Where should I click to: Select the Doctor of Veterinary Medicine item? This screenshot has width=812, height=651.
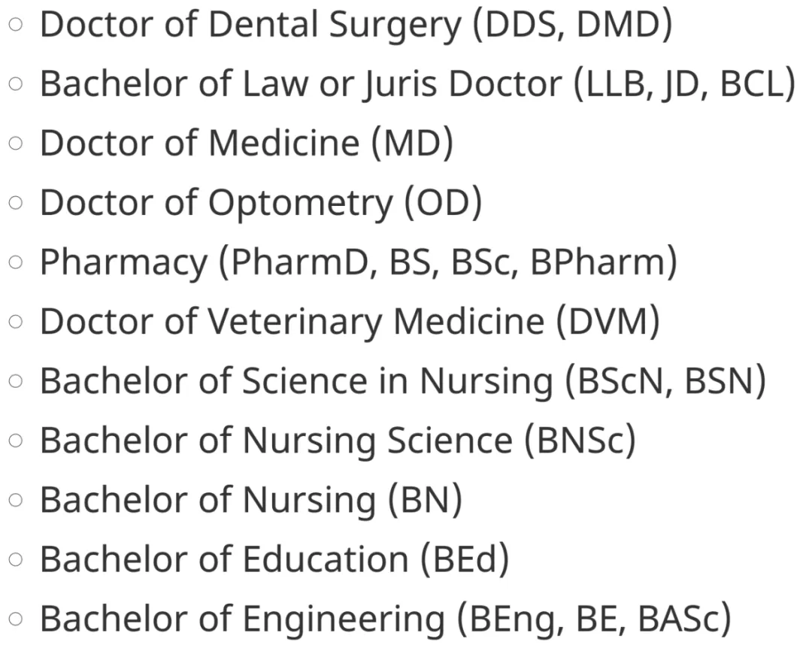pyautogui.click(x=350, y=321)
